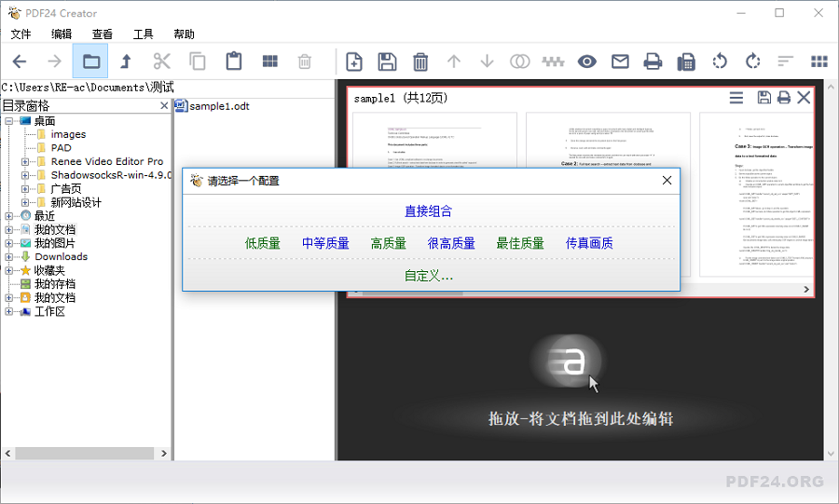Click the overlapping circles merge icon
This screenshot has width=839, height=504.
point(519,61)
